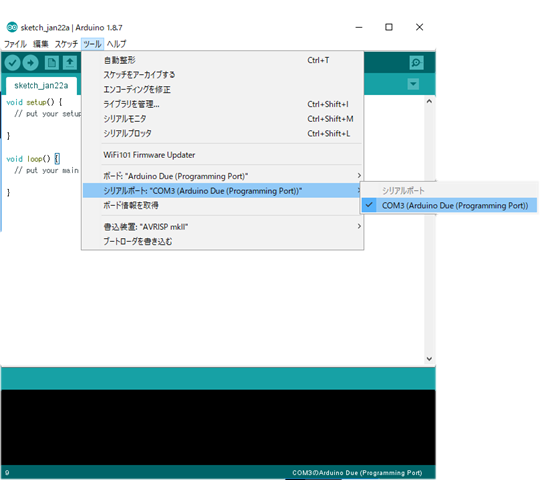This screenshot has height=480, width=555.
Task: Open ライブラリを管理... entry
Action: [x=223, y=104]
